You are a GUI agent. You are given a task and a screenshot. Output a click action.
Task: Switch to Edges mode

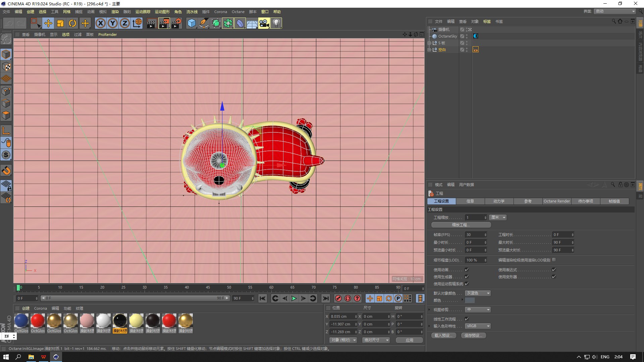coord(6,103)
